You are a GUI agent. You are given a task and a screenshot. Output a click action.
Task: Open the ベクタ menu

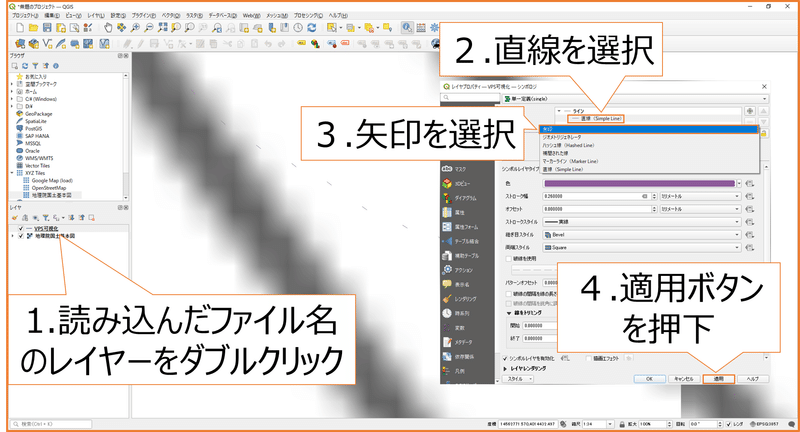pos(171,15)
